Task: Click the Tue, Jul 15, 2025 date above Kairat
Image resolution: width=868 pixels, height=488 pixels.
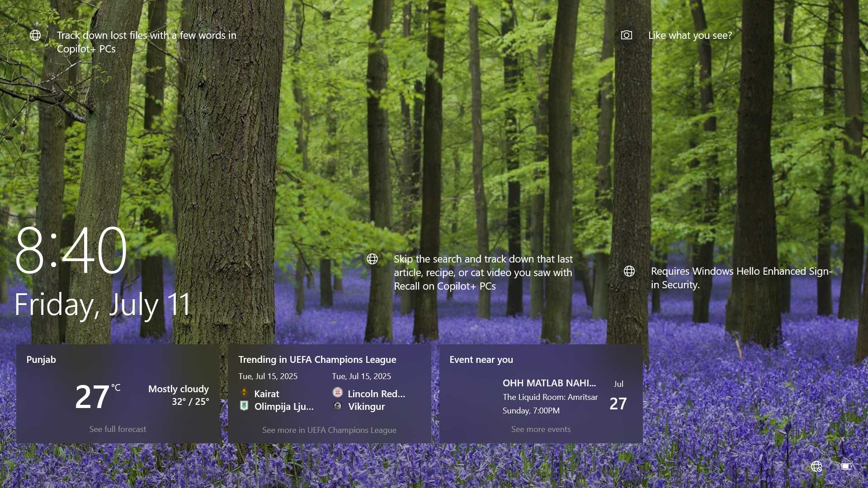Action: point(268,376)
